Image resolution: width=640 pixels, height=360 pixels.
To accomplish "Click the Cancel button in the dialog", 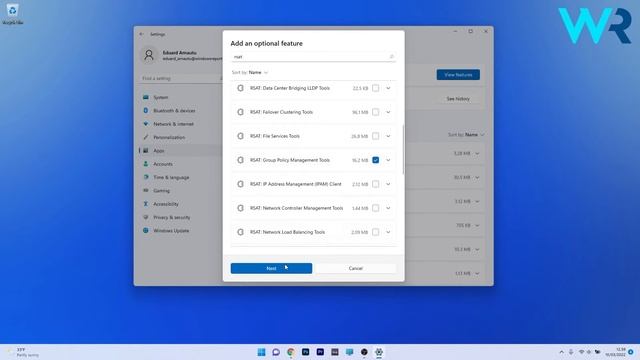I will (356, 268).
